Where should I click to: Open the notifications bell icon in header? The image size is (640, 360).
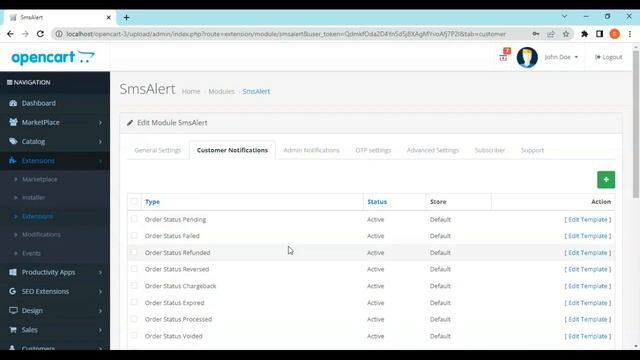click(504, 56)
